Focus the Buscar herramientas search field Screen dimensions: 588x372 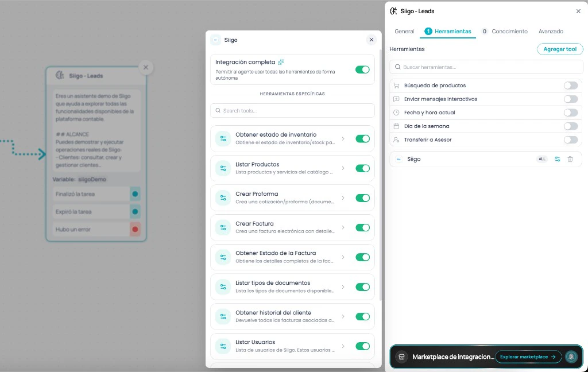pyautogui.click(x=486, y=67)
